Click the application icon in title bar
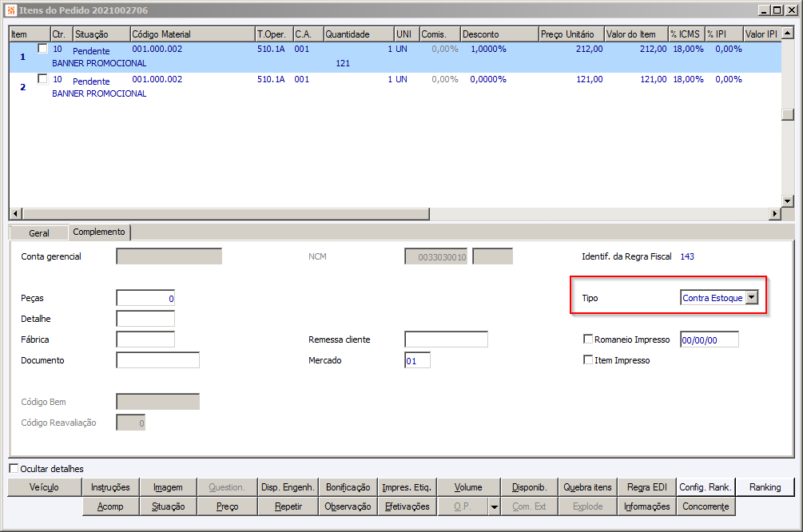 click(x=10, y=10)
